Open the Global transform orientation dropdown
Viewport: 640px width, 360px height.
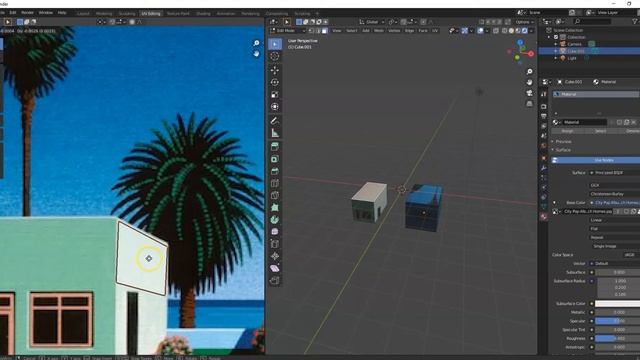pos(372,22)
